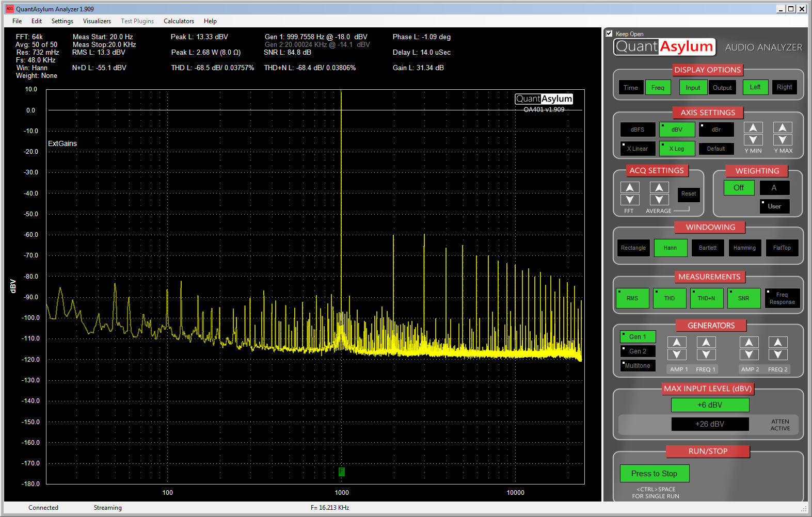Show the Input signal
Screen dimensions: 812x517
693,88
